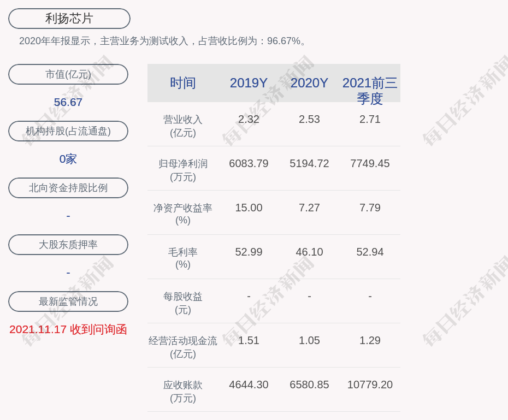
Task: Click gross margin value 46.10
Action: click(309, 252)
